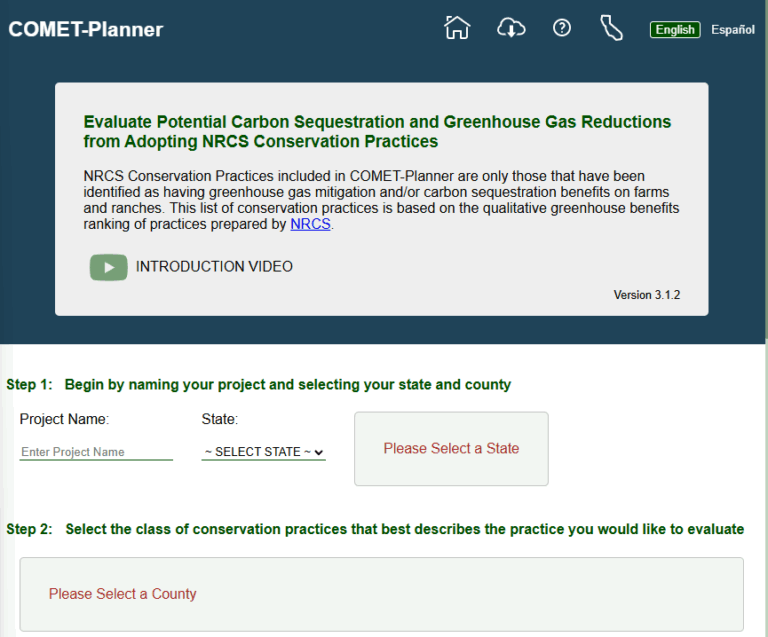Open the SELECT STATE dropdown
768x637 pixels.
click(x=264, y=452)
